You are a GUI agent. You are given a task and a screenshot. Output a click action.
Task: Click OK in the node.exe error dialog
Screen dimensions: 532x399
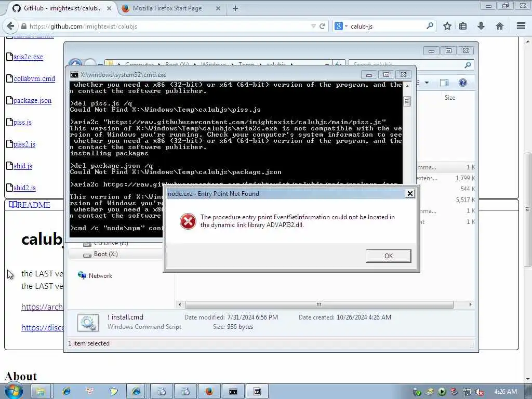388,256
